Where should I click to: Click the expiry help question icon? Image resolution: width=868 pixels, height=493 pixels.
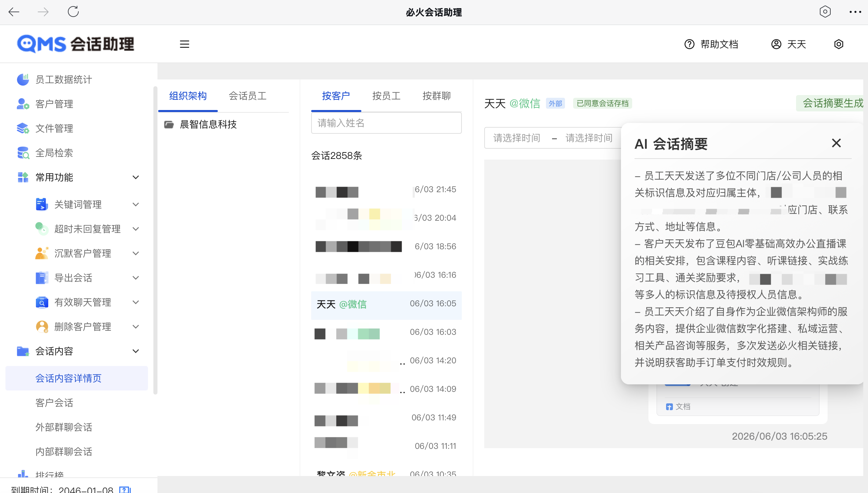point(125,489)
